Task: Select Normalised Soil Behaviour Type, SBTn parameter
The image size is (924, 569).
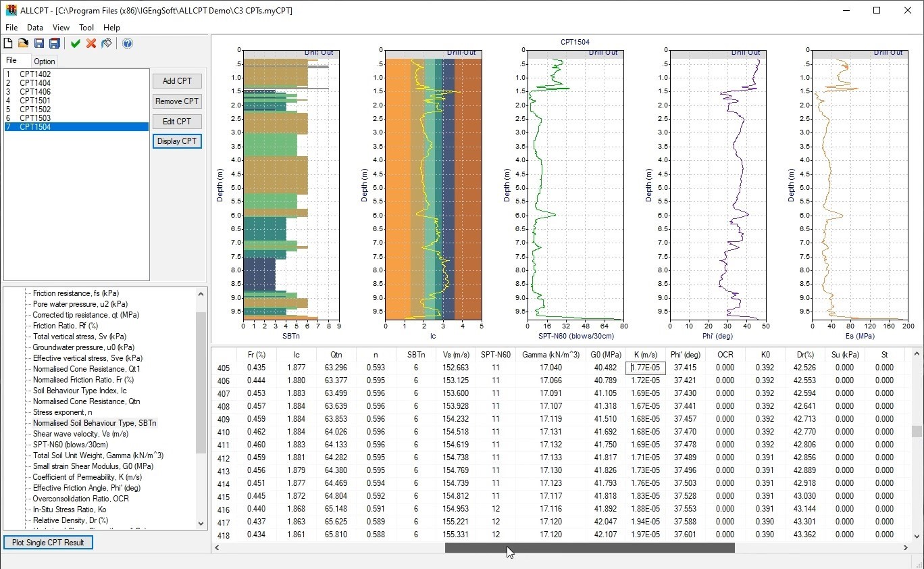Action: pos(95,423)
